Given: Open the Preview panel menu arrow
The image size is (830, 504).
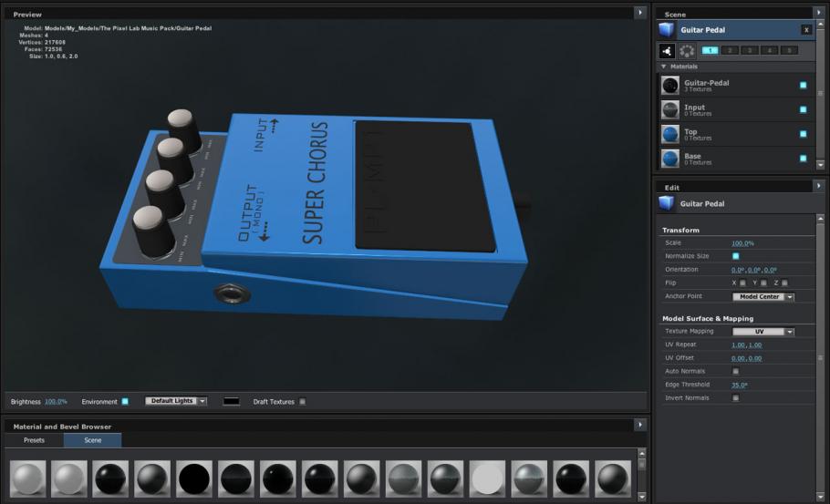Looking at the screenshot, I should click(x=640, y=13).
